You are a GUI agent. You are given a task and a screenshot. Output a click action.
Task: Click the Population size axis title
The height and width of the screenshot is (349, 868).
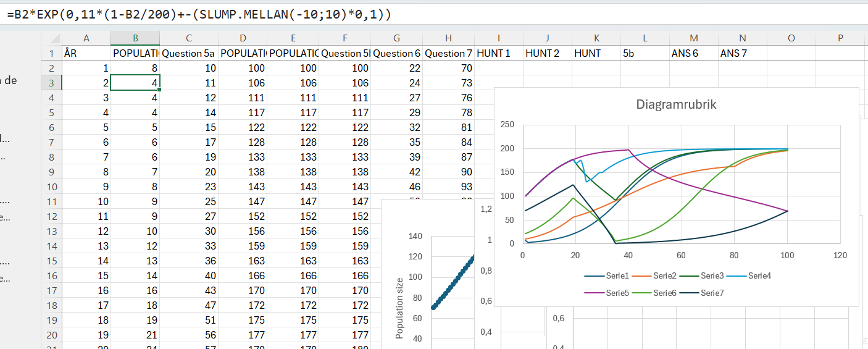click(x=399, y=308)
